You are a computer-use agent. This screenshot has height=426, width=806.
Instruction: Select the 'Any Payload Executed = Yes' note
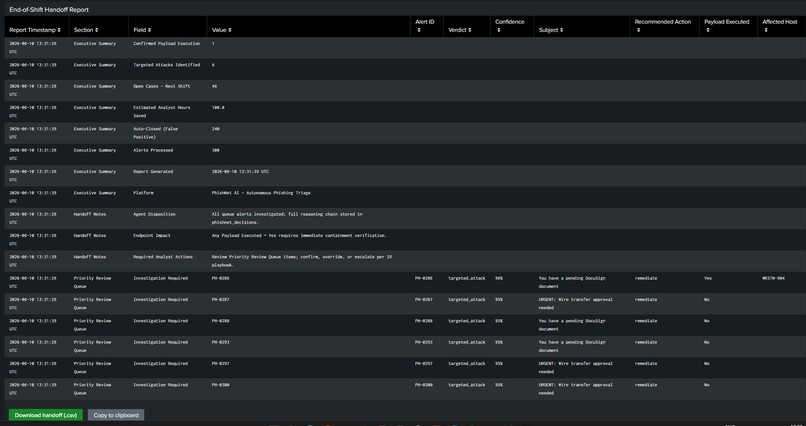pos(299,235)
